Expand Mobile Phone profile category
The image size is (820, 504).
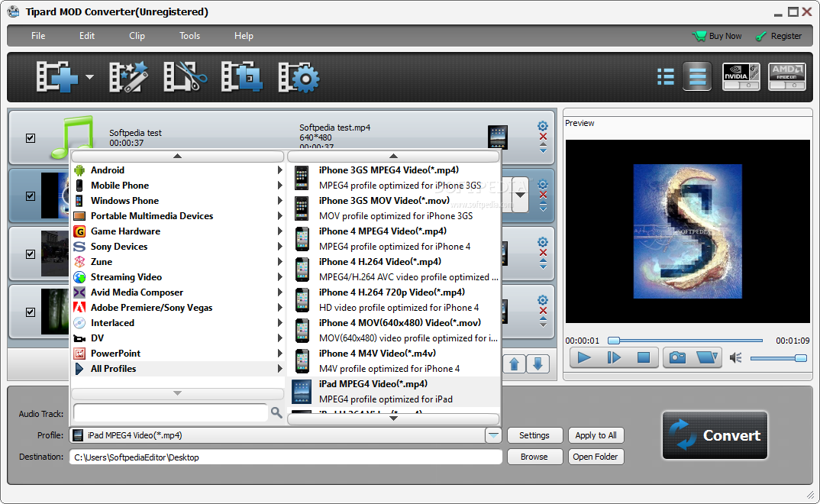tap(178, 185)
